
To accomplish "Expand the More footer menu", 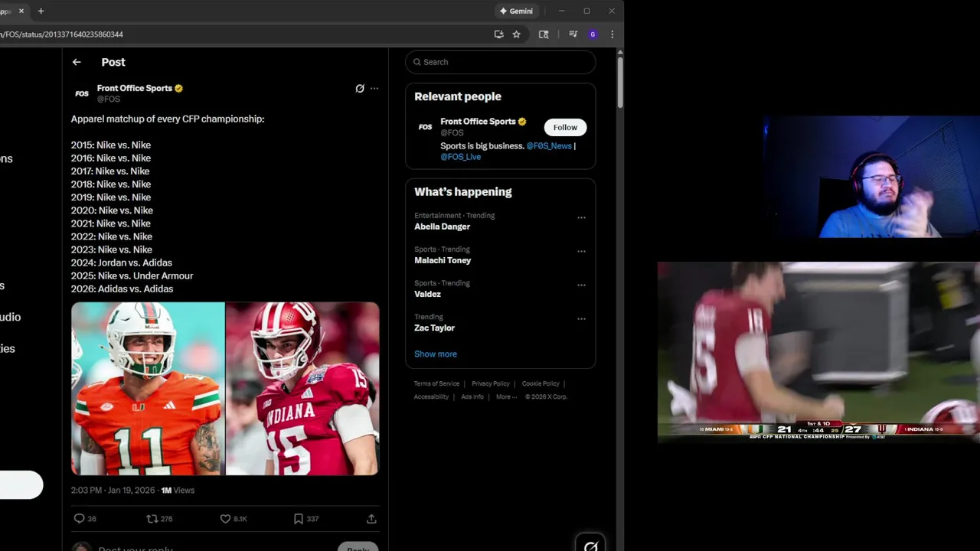I will tap(506, 397).
